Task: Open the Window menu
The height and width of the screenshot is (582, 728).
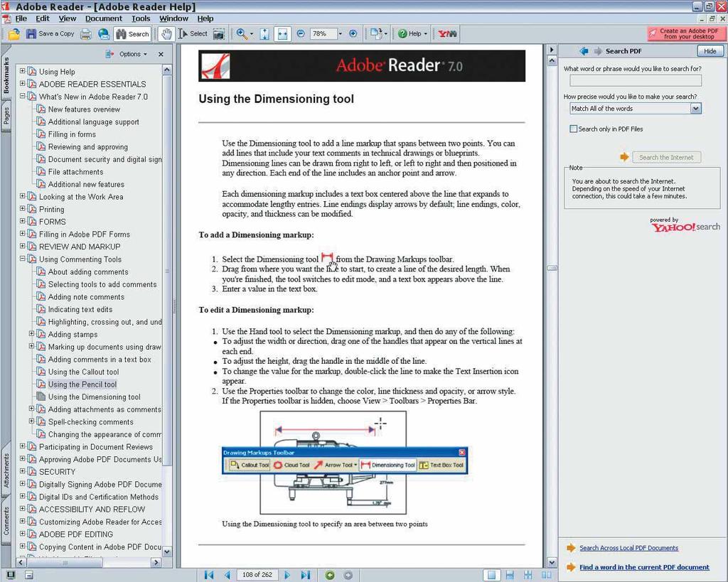Action: [x=173, y=18]
